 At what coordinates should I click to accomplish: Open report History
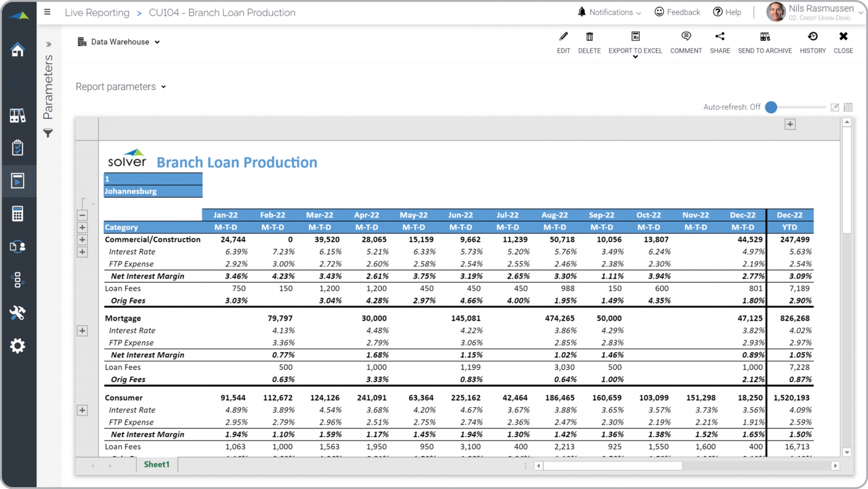(812, 37)
